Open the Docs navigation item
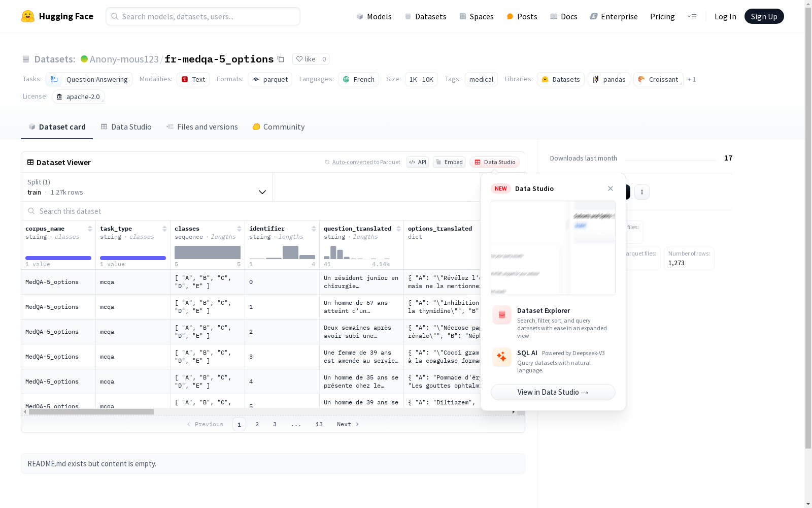812x508 pixels. click(563, 16)
